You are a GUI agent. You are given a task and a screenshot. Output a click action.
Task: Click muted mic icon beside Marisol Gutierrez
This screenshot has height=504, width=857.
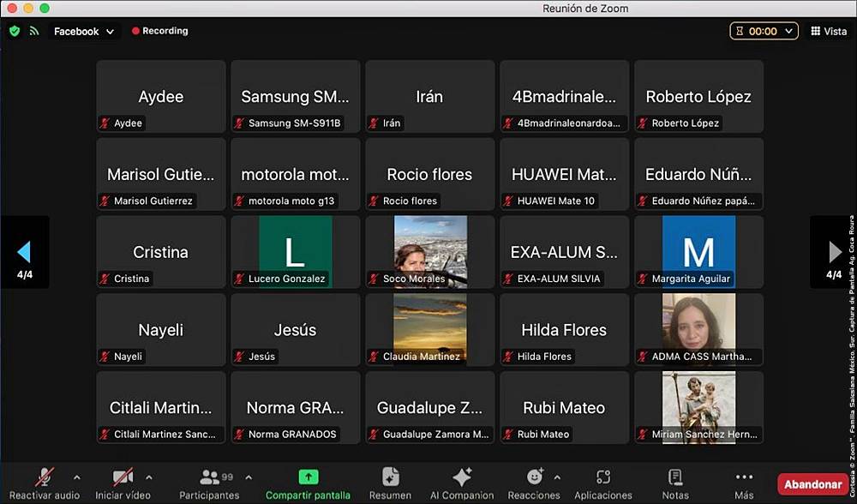tap(105, 201)
